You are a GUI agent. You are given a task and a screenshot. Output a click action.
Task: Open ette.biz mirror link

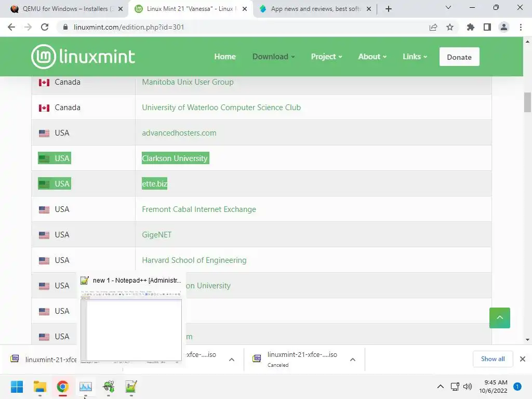(154, 184)
